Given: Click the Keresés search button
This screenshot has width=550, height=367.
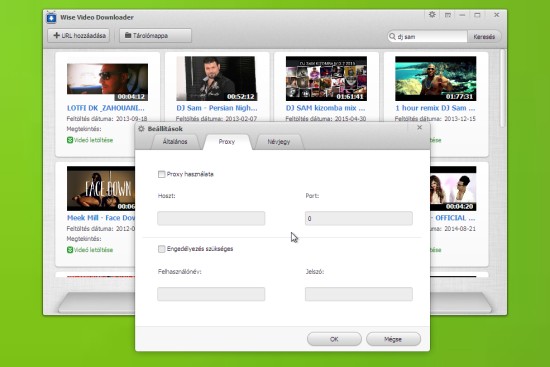Looking at the screenshot, I should click(x=484, y=36).
